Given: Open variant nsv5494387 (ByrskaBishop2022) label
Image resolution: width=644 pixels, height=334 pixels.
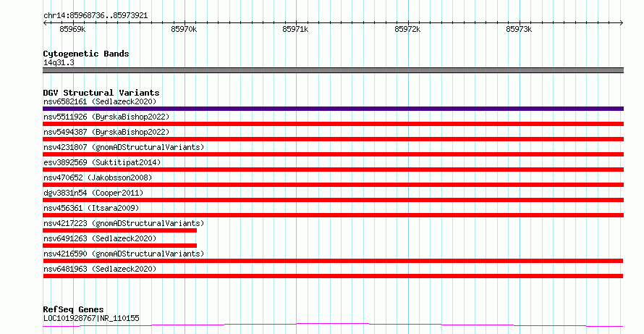Looking at the screenshot, I should click(x=106, y=132).
